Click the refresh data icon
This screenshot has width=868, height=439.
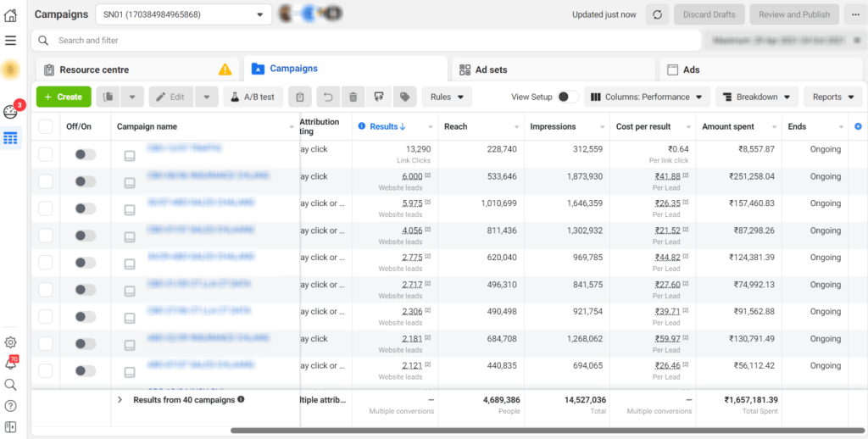point(655,14)
